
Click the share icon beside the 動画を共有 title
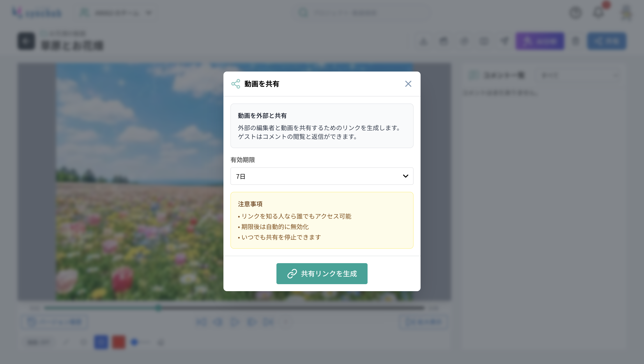click(235, 84)
